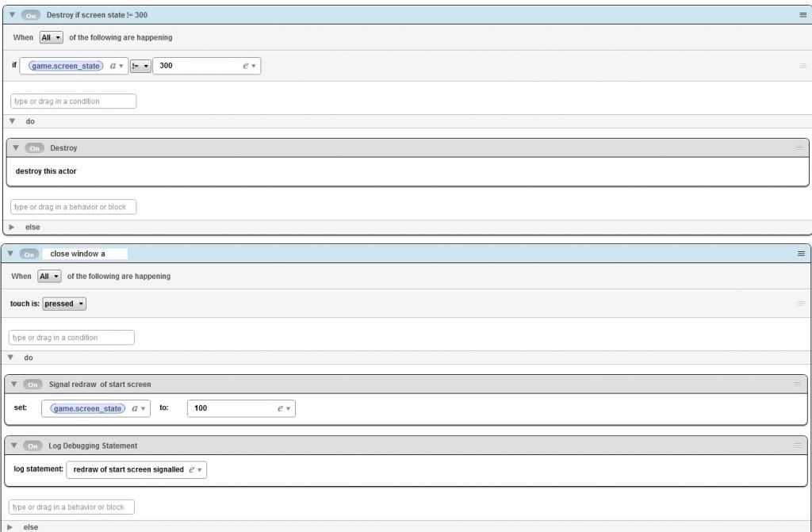Open the touch is pressed dropdown

coord(65,304)
